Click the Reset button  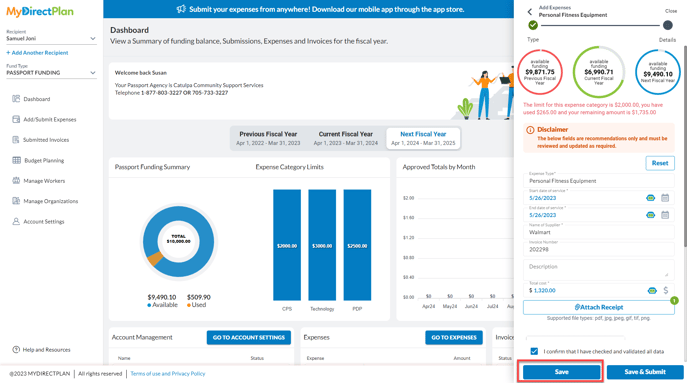tap(660, 163)
